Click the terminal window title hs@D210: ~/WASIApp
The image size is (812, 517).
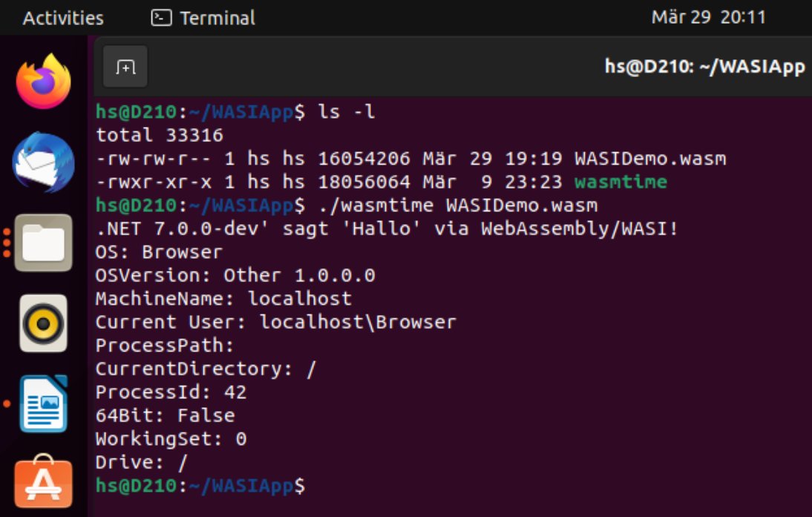click(705, 67)
